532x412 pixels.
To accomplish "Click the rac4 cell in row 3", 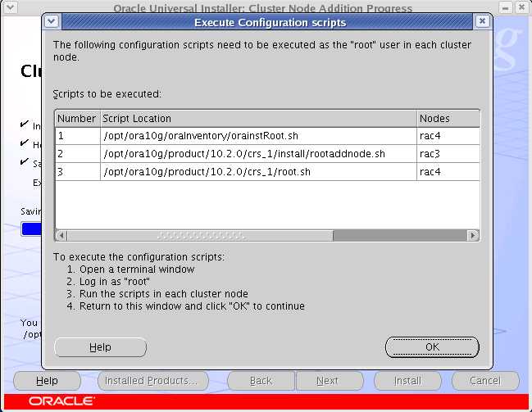I will [448, 172].
